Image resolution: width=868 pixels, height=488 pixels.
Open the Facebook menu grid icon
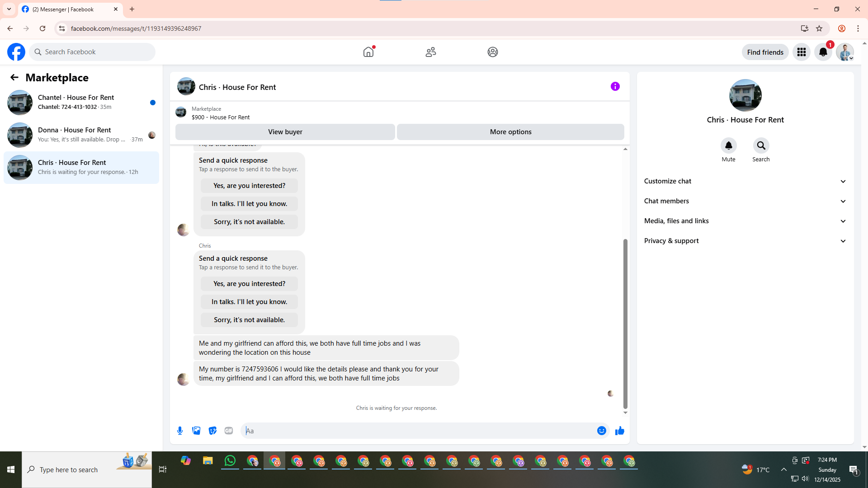click(801, 52)
